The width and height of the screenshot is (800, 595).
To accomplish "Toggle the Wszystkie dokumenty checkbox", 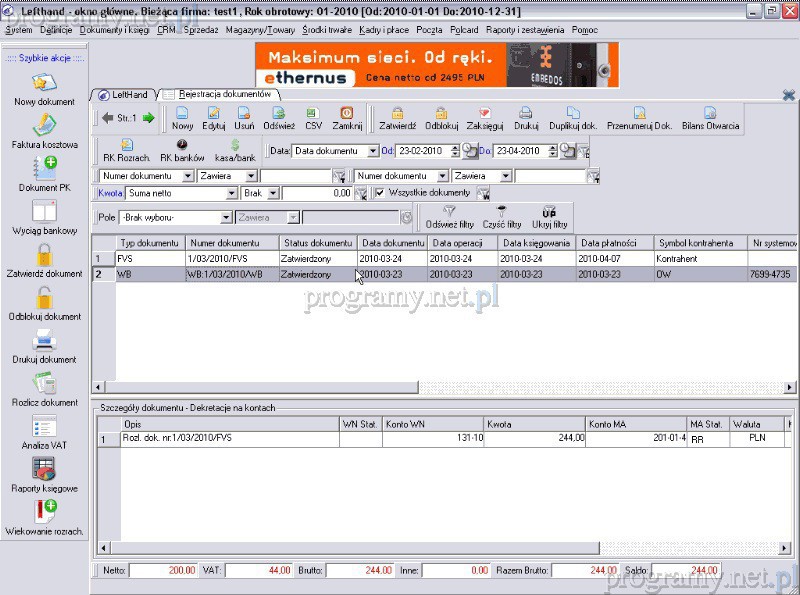I will coord(380,192).
